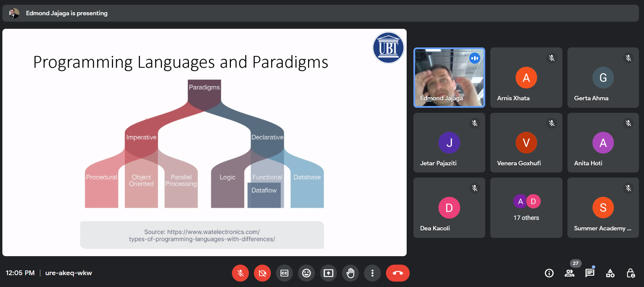Open the watelectronics source link
Screen dimensions: 644x287
202,235
